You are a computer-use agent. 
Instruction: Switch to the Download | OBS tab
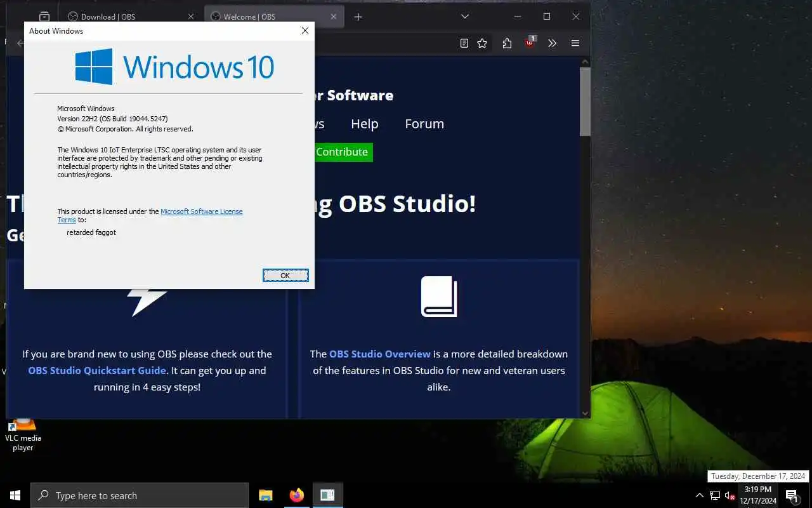tap(130, 17)
